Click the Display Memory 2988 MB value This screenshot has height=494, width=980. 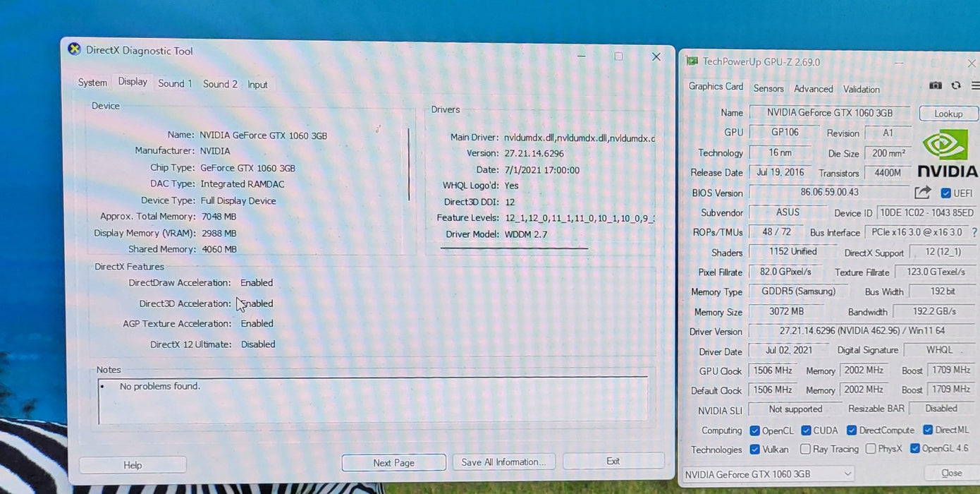(219, 233)
